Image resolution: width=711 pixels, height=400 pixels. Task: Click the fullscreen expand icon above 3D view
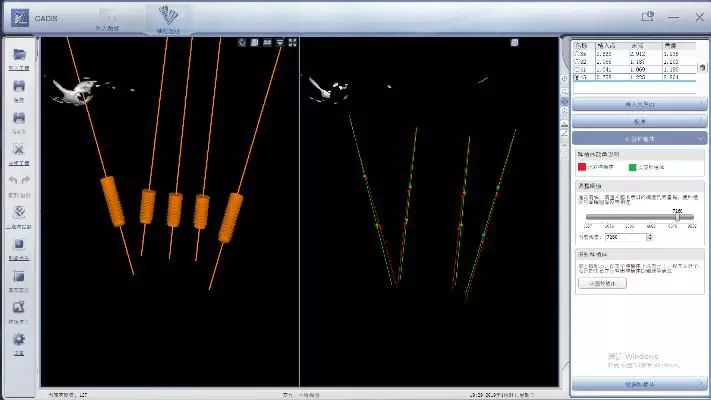coord(292,42)
